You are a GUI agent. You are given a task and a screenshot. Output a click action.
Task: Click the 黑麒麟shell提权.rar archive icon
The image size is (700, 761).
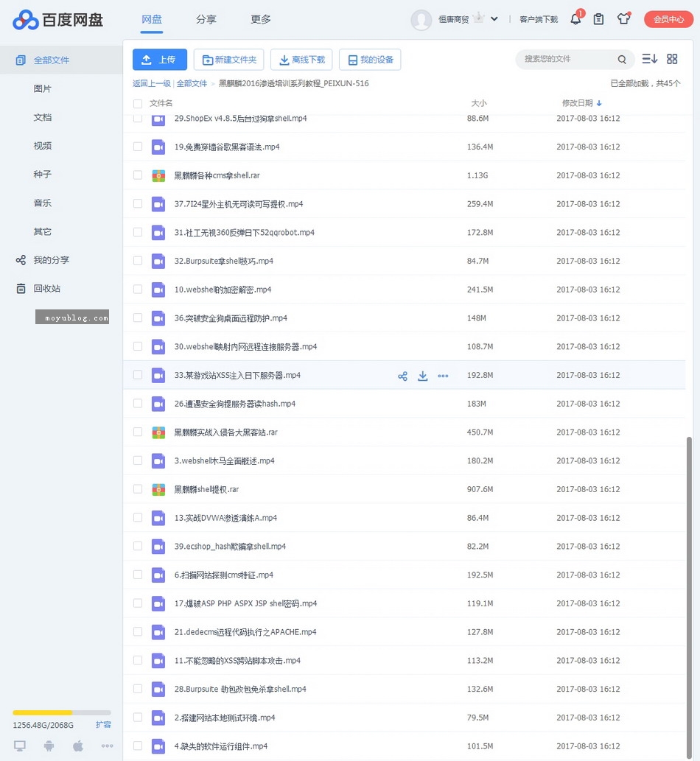click(x=158, y=490)
